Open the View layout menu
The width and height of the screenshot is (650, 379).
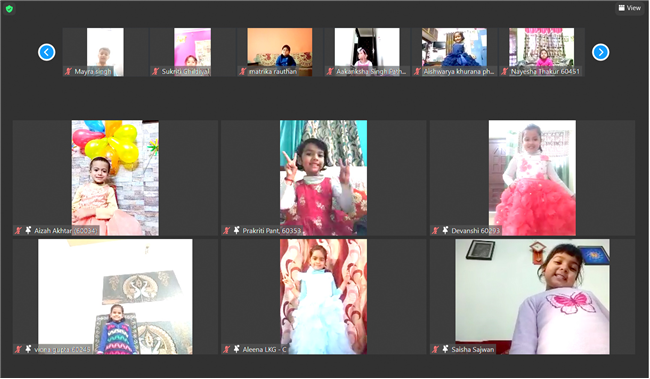(629, 8)
